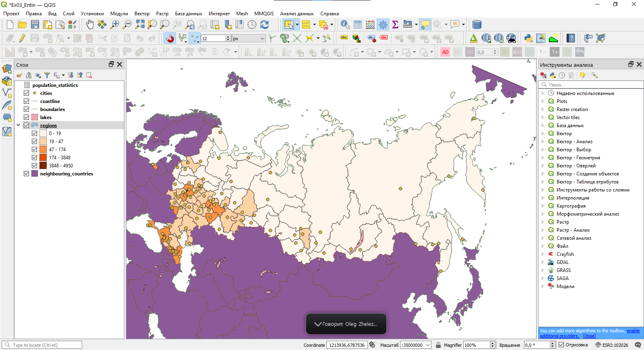Hide the lakes layer via its checkbox
644x350 pixels.
pos(27,117)
